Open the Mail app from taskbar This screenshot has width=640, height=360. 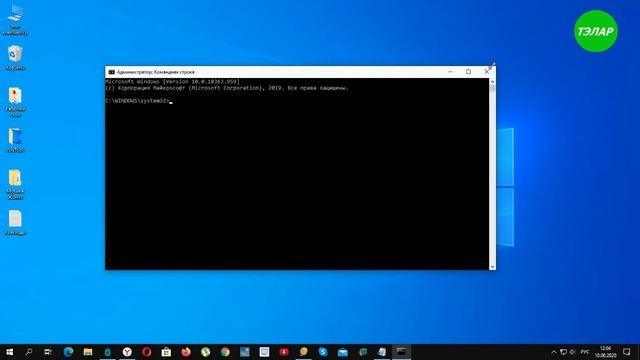(x=342, y=352)
